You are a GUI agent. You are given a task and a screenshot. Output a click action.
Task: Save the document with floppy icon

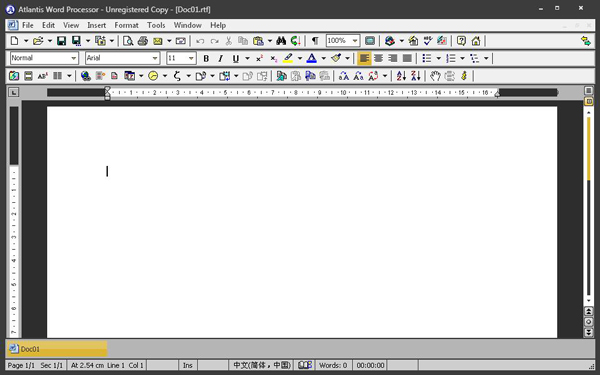point(61,41)
